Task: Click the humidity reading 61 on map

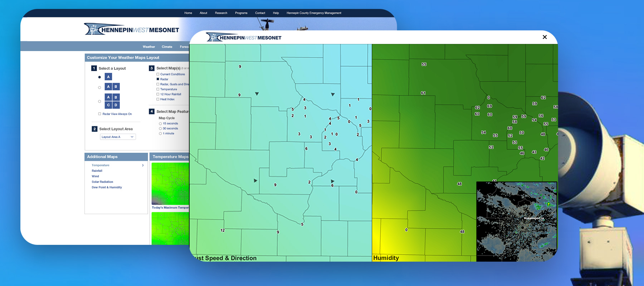Action: click(423, 93)
